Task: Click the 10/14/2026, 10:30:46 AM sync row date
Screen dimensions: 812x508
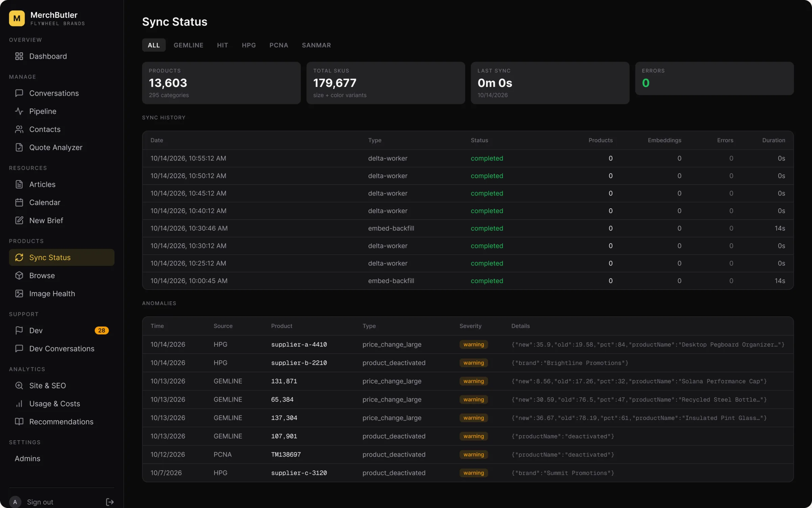Action: pyautogui.click(x=189, y=228)
